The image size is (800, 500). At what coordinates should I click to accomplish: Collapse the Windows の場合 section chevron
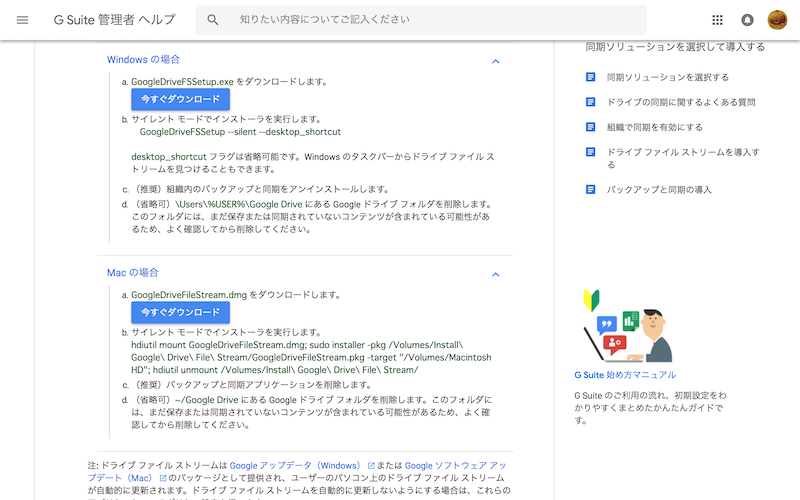tap(495, 61)
